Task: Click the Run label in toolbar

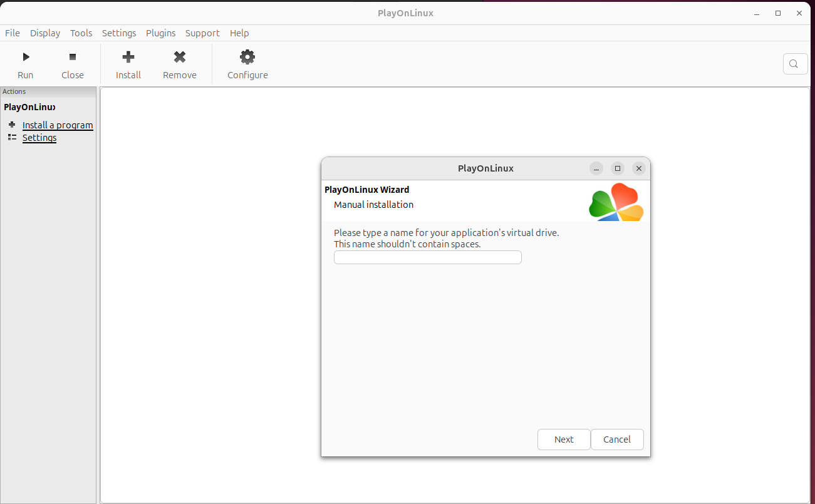Action: coord(26,75)
